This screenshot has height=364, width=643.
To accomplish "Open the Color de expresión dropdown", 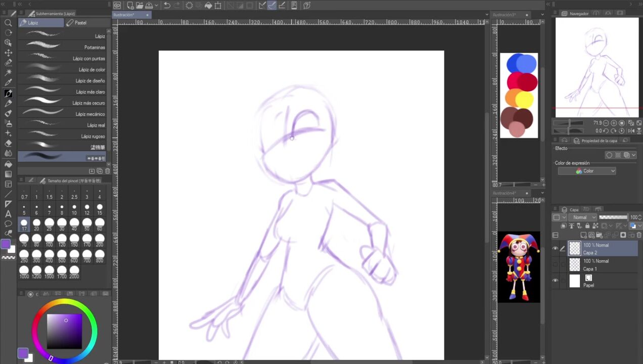I will (x=587, y=171).
